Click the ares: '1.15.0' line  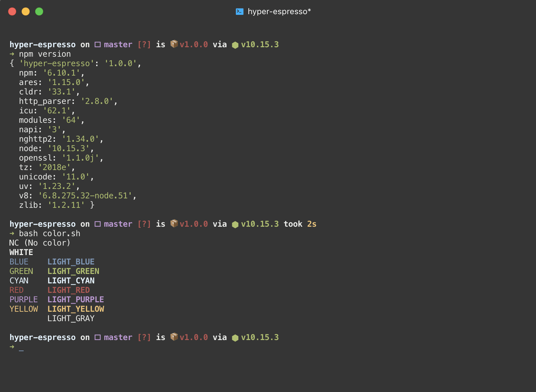(54, 82)
